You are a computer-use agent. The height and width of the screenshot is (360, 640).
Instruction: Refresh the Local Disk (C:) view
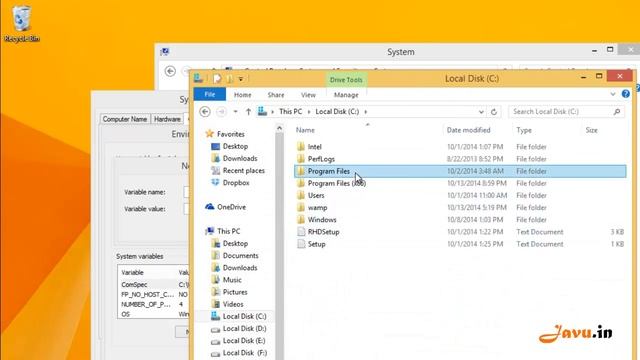(x=494, y=111)
